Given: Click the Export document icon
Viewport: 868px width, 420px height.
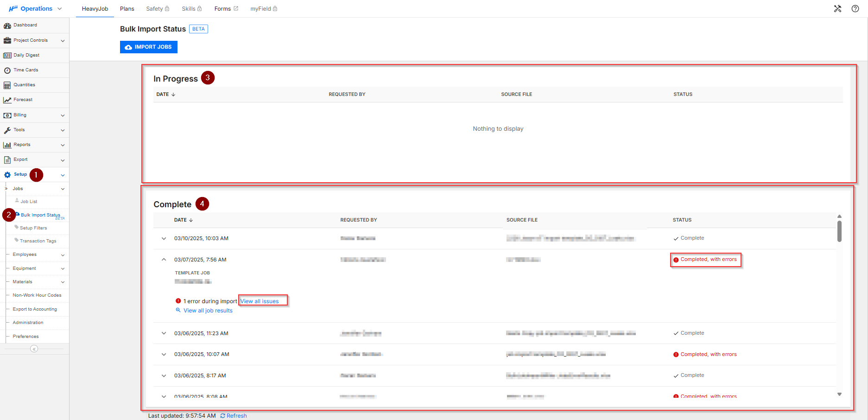Looking at the screenshot, I should pyautogui.click(x=7, y=160).
